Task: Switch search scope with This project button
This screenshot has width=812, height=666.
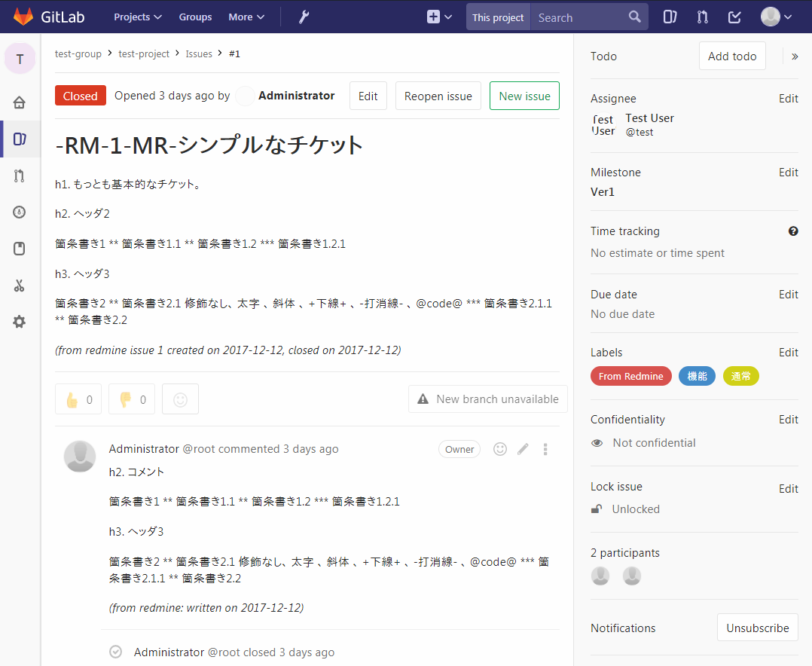Action: [x=497, y=16]
